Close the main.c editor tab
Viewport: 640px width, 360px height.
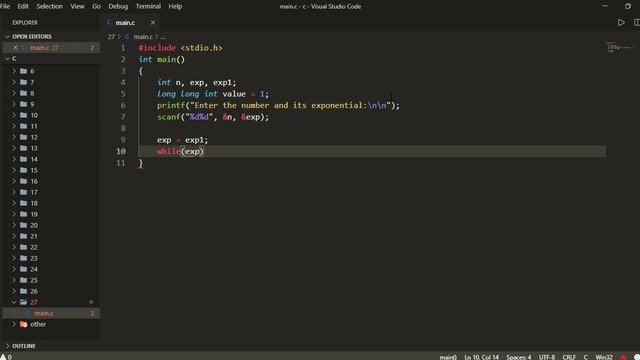pyautogui.click(x=153, y=22)
